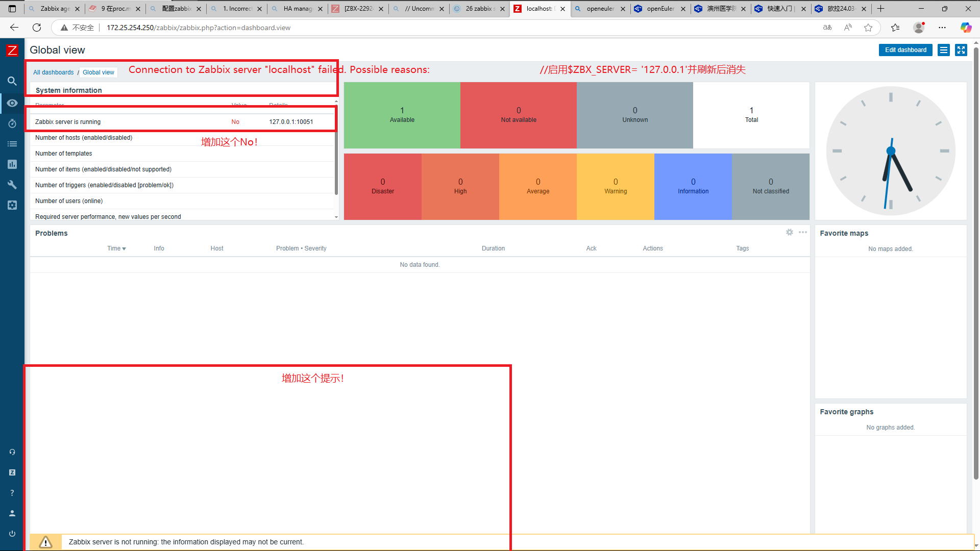Click the browser address bar URL
Image resolution: width=980 pixels, height=551 pixels.
tap(199, 28)
